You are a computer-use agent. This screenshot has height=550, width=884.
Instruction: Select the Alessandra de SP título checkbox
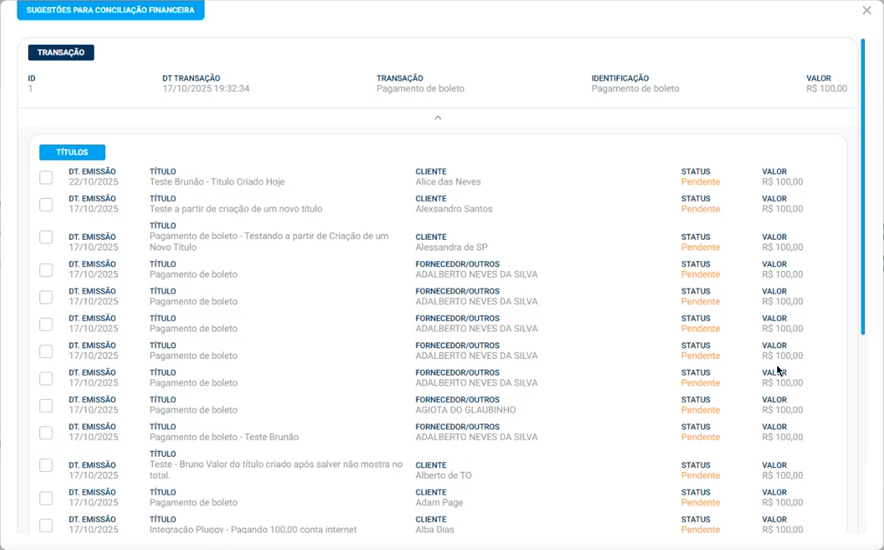click(46, 237)
